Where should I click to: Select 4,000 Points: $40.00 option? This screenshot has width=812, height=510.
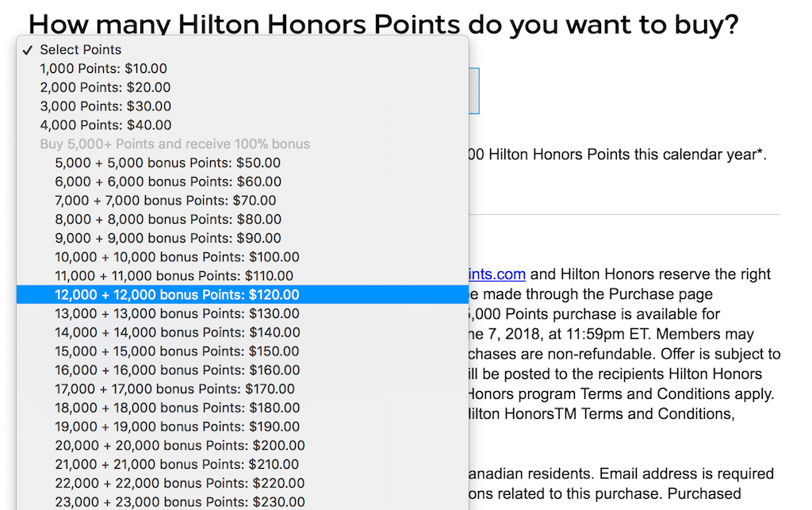(105, 125)
